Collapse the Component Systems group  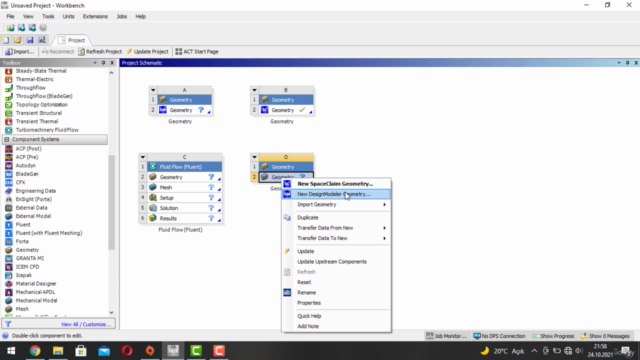tap(7, 139)
